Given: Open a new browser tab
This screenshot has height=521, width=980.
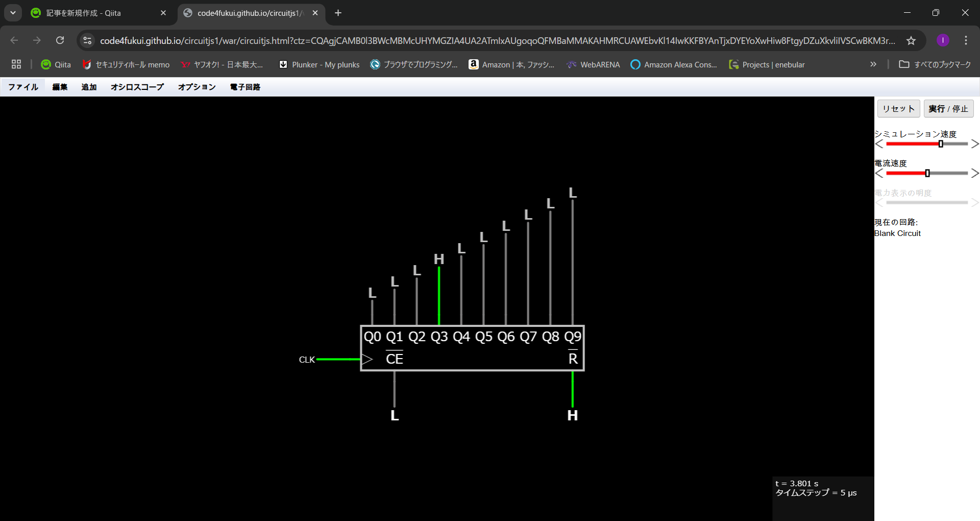Looking at the screenshot, I should coord(338,13).
